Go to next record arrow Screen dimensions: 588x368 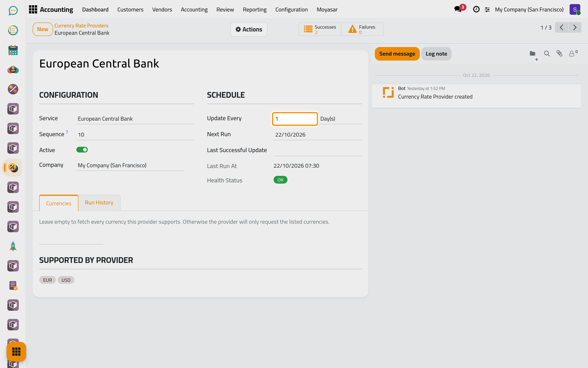coord(575,28)
